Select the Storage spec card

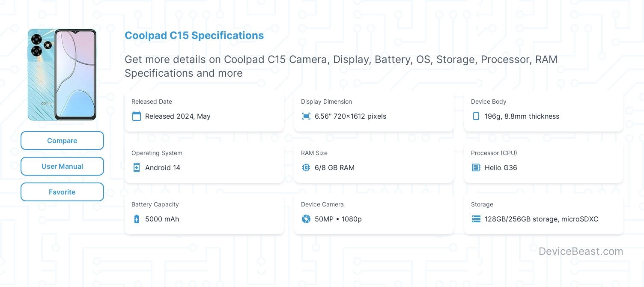544,213
